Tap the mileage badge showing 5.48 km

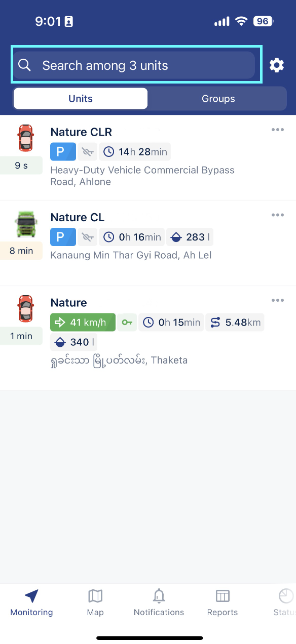tap(235, 322)
